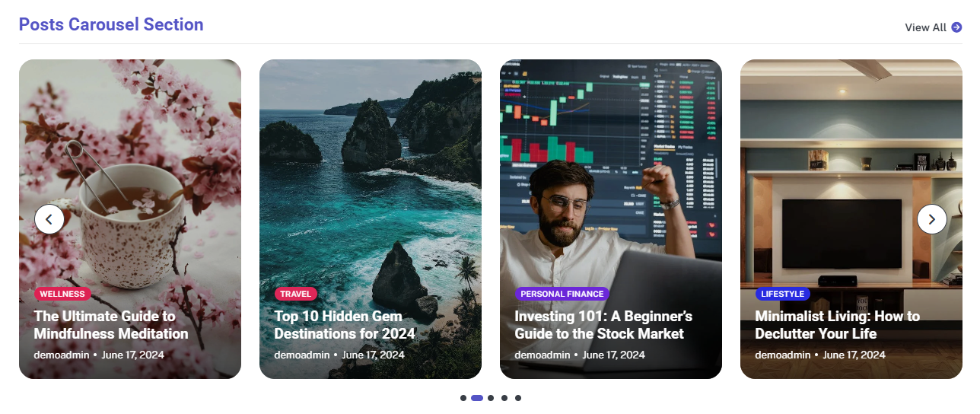
Task: Click the previous slide arrow button
Action: pyautogui.click(x=49, y=219)
